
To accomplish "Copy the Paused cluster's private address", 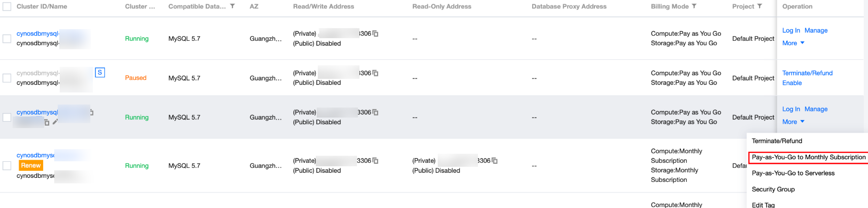I will pos(376,73).
